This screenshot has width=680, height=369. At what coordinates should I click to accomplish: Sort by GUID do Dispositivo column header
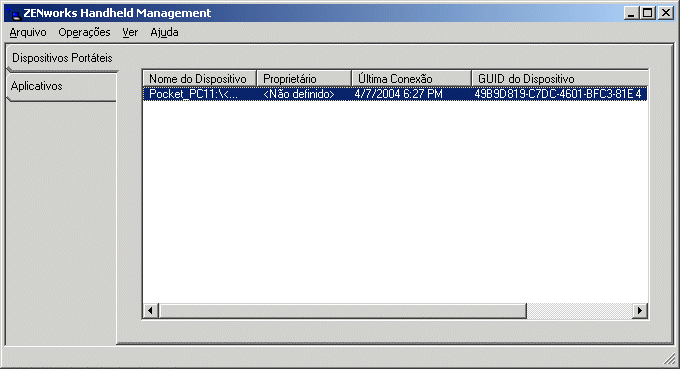(x=560, y=78)
